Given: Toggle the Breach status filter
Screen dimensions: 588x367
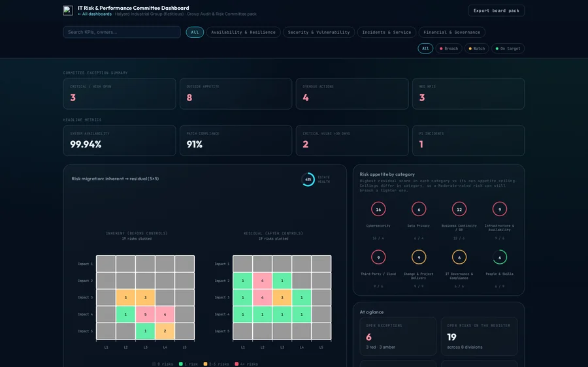Looking at the screenshot, I should [x=449, y=48].
